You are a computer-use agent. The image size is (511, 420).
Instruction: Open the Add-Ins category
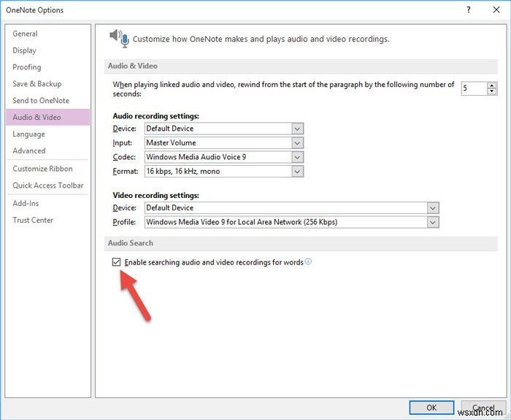tap(47, 203)
